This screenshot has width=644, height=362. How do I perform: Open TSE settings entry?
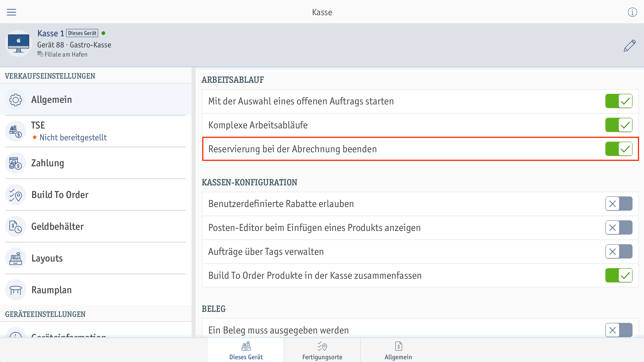(96, 131)
